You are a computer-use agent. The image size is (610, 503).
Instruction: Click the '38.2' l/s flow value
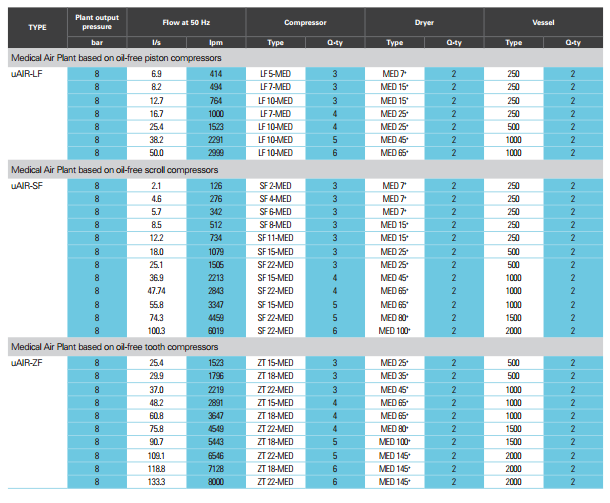[156, 140]
